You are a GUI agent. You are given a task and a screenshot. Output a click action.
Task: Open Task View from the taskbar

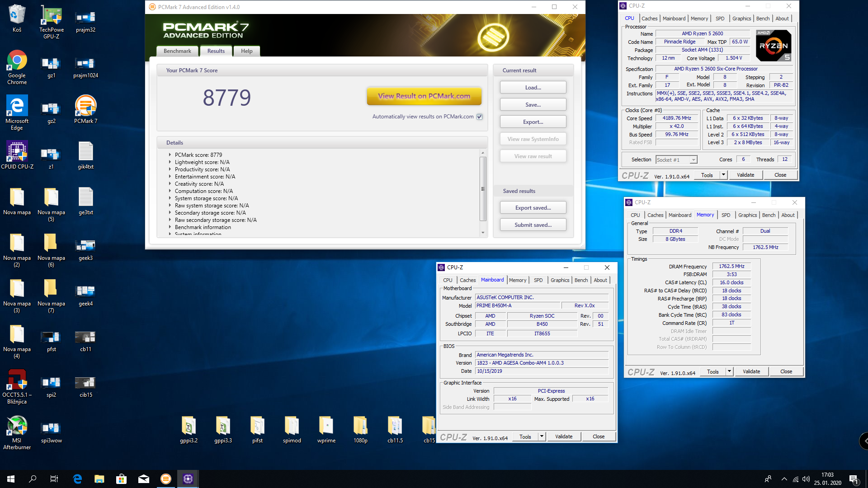pos(54,479)
